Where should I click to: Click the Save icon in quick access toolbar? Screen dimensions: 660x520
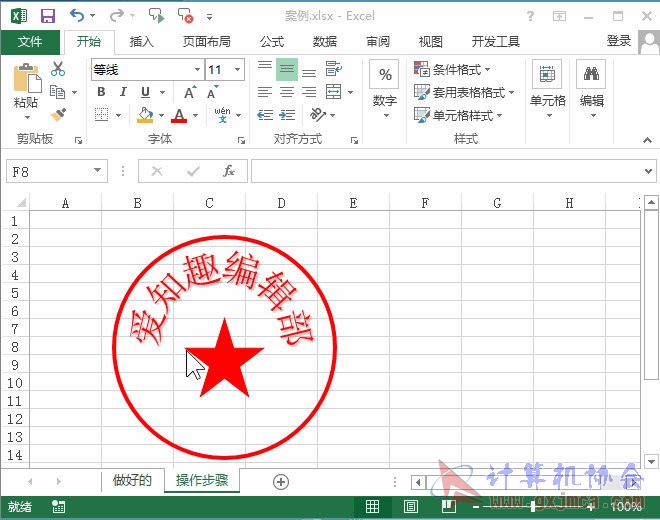[x=48, y=16]
